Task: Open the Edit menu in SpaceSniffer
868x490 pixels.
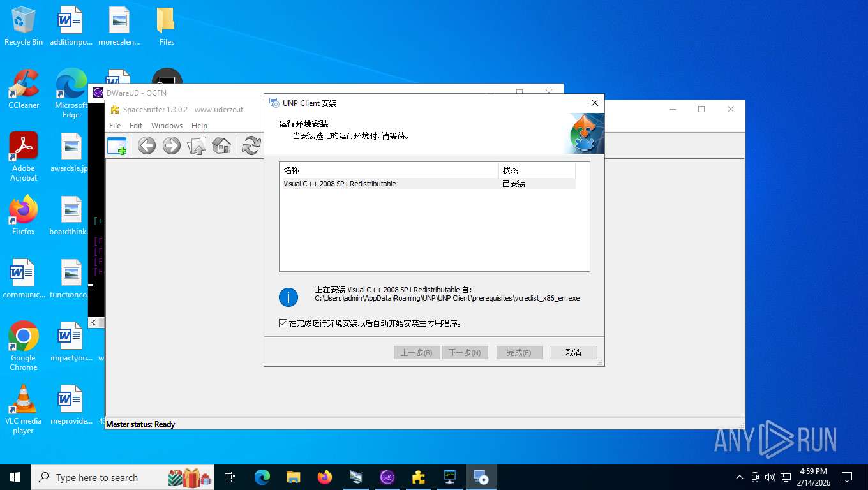Action: 136,126
